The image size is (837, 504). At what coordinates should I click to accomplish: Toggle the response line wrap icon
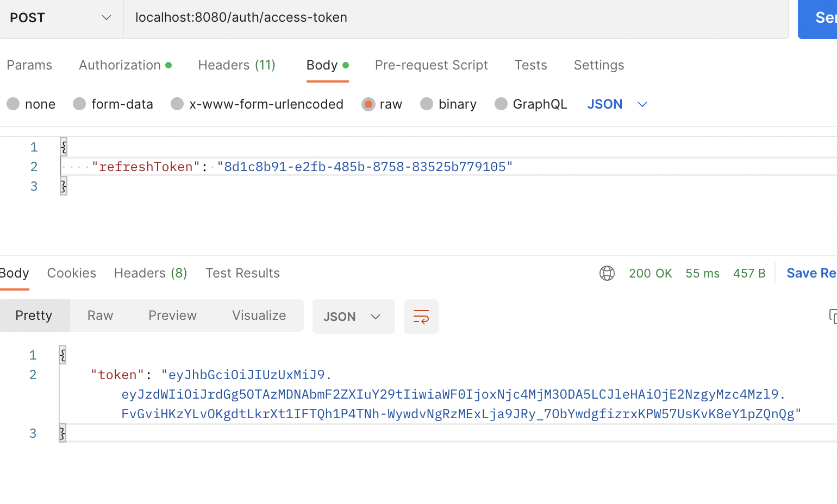click(421, 317)
